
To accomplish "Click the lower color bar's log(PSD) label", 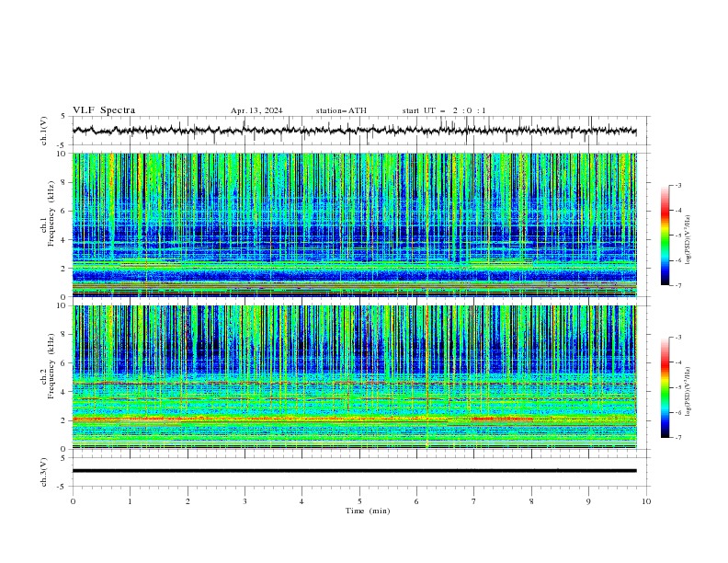I will [x=688, y=392].
